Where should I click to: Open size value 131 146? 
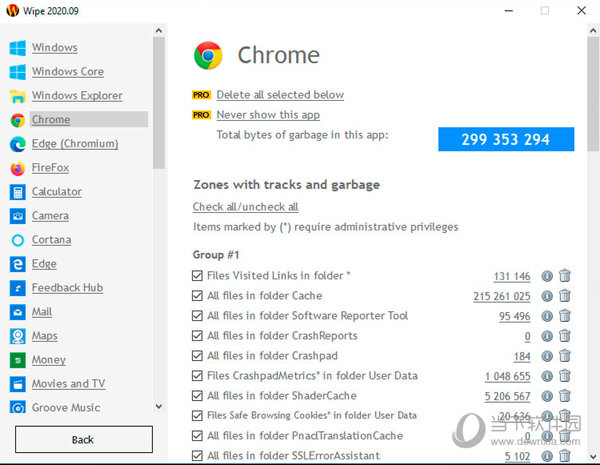tap(512, 276)
